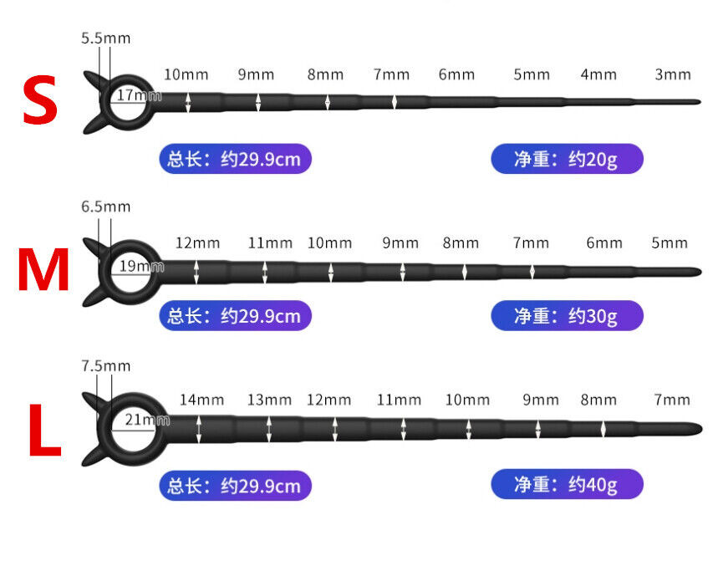Click the 19mm ring diameter label
The height and width of the screenshot is (561, 728).
coord(141,267)
